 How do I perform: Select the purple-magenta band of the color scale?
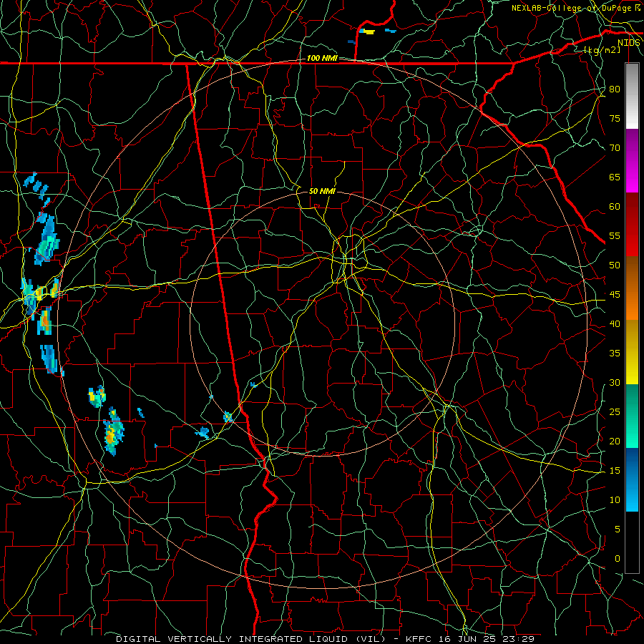click(x=632, y=160)
